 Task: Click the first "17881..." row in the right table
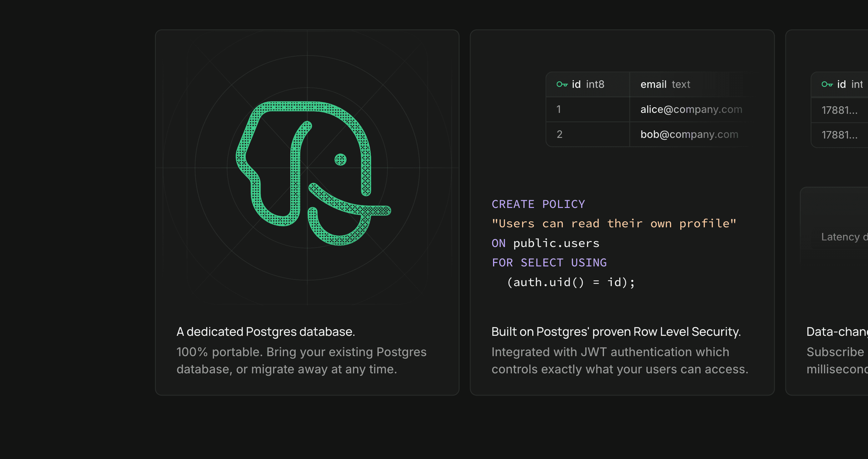[x=839, y=110]
